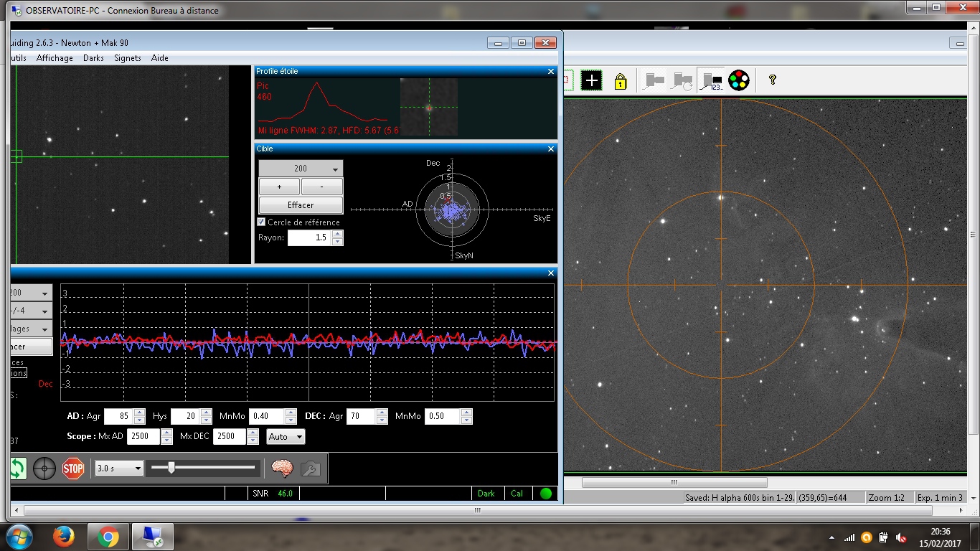The image size is (980, 551).
Task: Click the camera sequence icon with 123 label
Action: click(712, 80)
